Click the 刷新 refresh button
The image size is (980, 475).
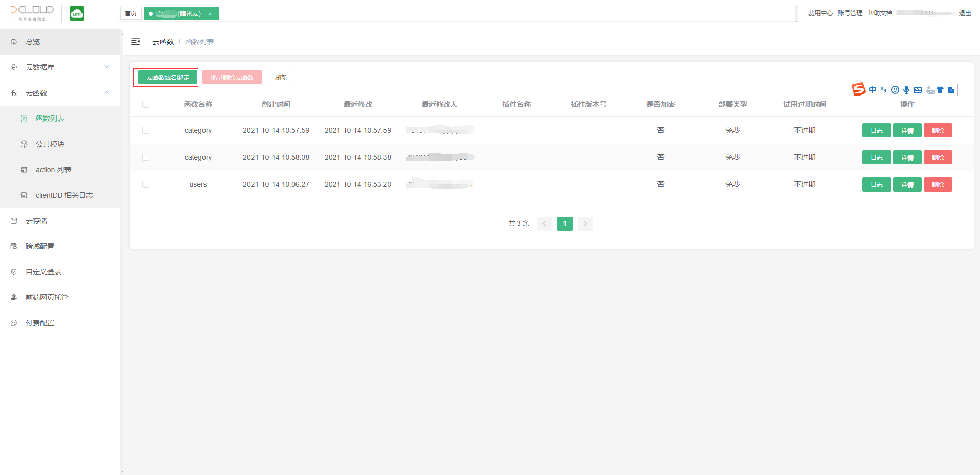[x=281, y=77]
